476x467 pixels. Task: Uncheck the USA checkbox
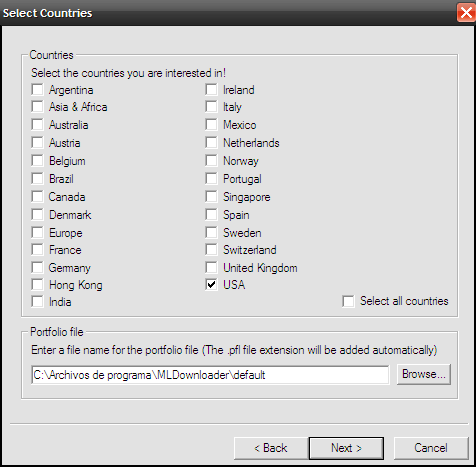211,284
